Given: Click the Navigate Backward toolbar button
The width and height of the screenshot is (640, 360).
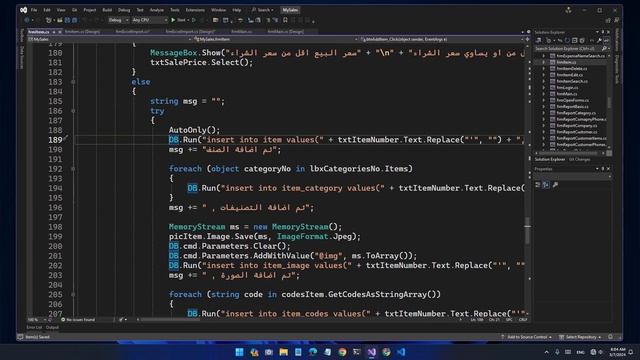Looking at the screenshot, I should pyautogui.click(x=27, y=20).
